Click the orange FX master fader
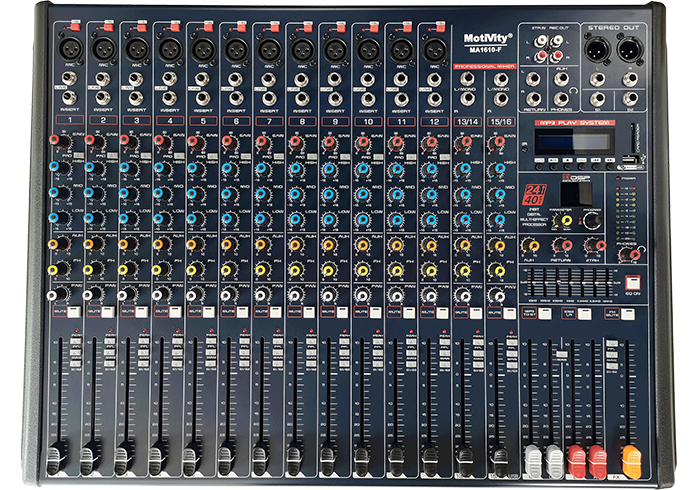This screenshot has height=490, width=700. pos(631,460)
